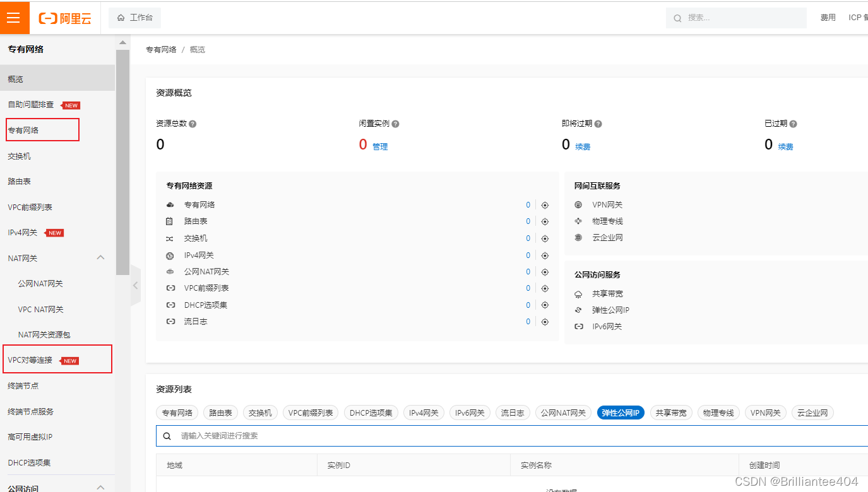
Task: Collapse the left sidebar with the arrow handle
Action: (x=135, y=285)
